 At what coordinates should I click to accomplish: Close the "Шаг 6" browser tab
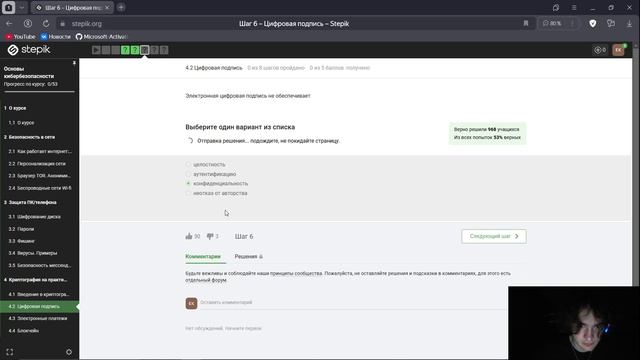[x=107, y=7]
